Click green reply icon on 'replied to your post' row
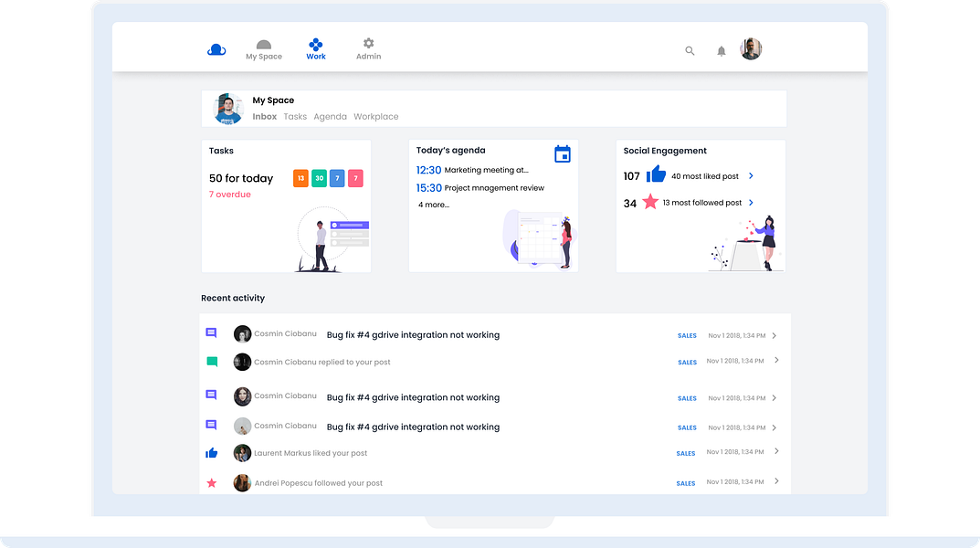Image resolution: width=980 pixels, height=548 pixels. [212, 362]
